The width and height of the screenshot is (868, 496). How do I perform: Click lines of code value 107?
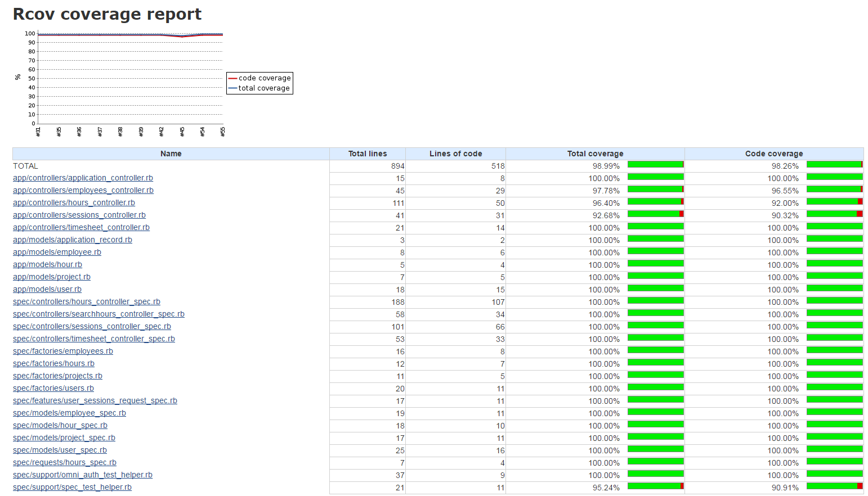point(498,302)
